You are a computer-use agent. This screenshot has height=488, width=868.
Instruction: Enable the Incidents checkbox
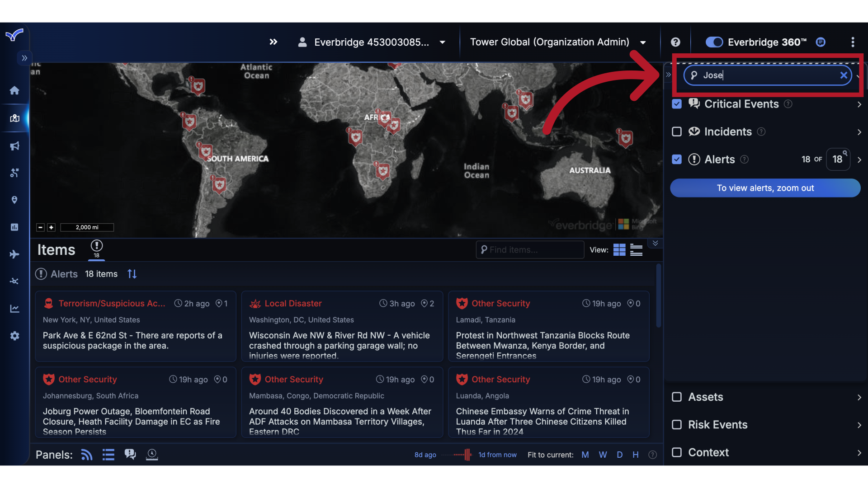(677, 131)
